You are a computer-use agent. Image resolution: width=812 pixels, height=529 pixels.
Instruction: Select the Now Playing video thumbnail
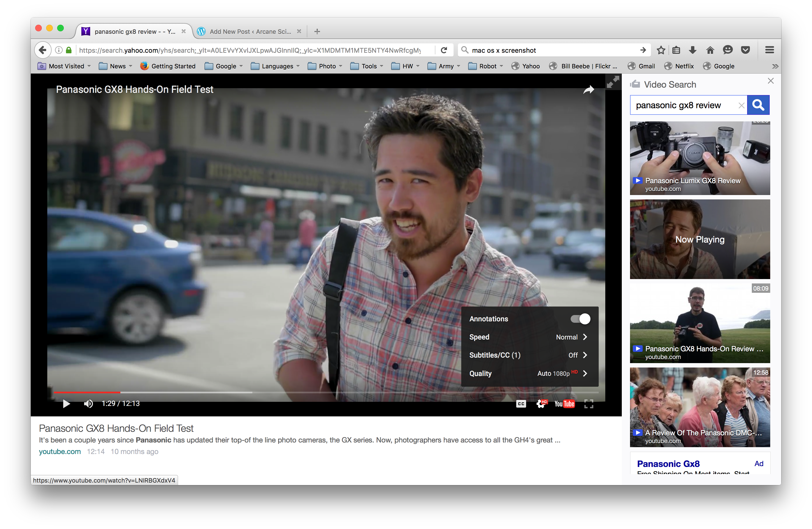[x=700, y=239]
